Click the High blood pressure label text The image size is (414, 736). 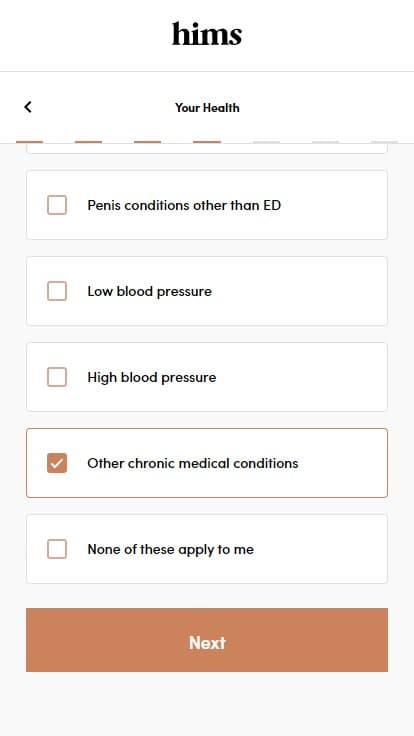152,377
